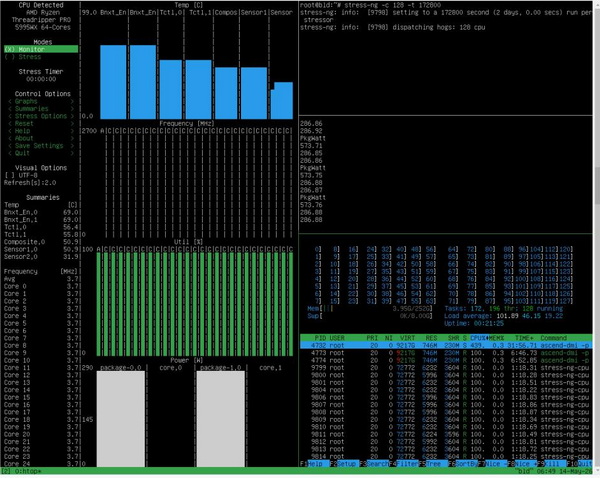600x478 pixels.
Task: Select stress-ng-cpu process row PID 9811
Action: 446,434
